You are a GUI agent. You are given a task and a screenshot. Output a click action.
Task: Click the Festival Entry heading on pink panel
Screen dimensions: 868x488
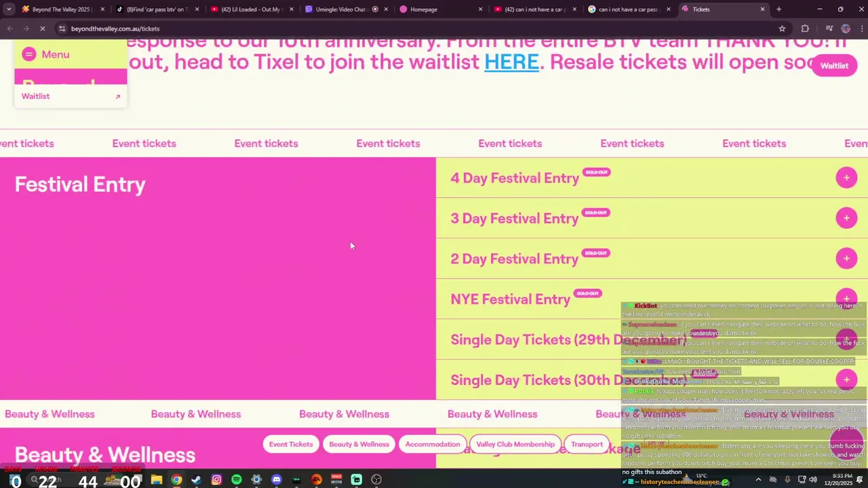(80, 184)
